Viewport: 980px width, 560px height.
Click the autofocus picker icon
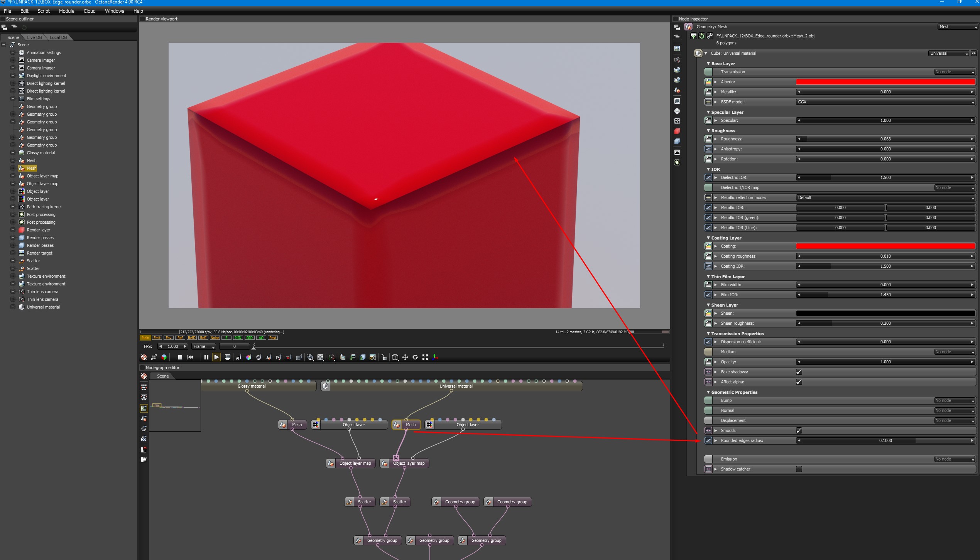point(238,357)
